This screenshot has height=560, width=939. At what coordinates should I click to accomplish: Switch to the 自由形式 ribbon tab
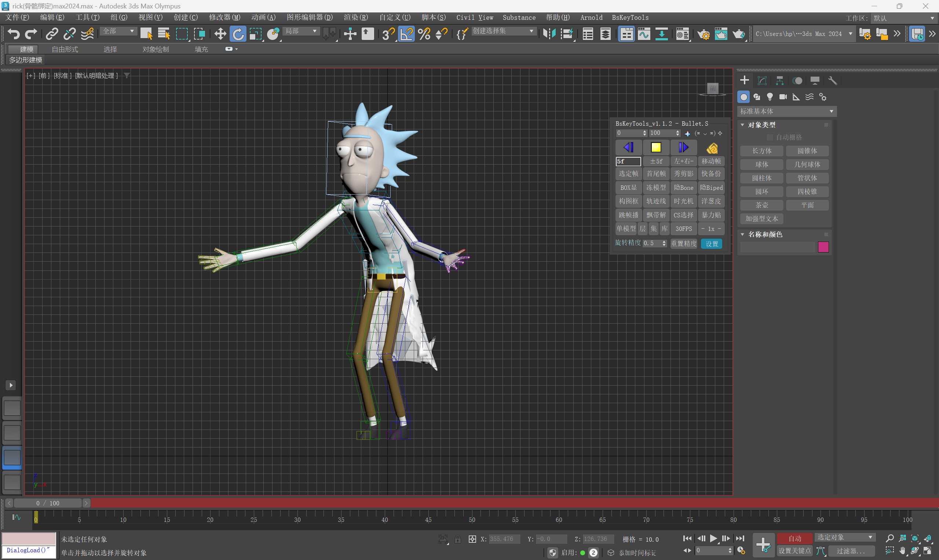(65, 49)
